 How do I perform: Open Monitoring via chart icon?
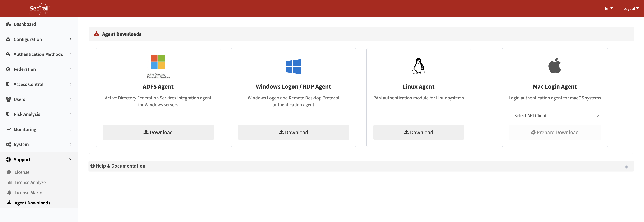pos(8,129)
